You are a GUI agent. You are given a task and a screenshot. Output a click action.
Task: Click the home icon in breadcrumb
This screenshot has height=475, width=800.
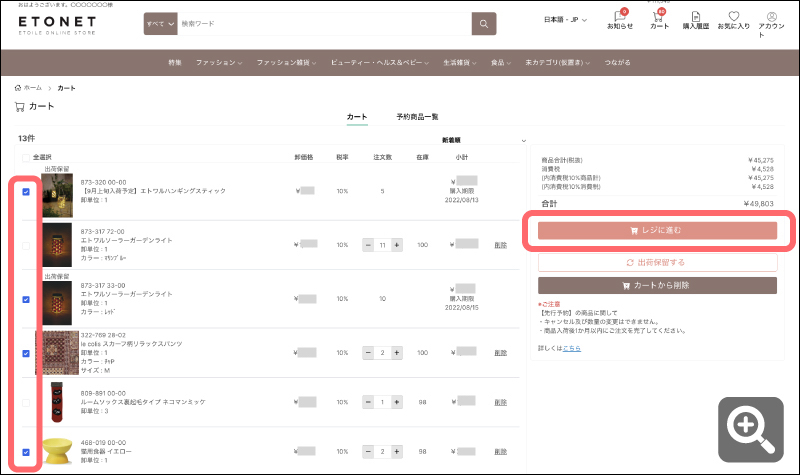pos(18,88)
